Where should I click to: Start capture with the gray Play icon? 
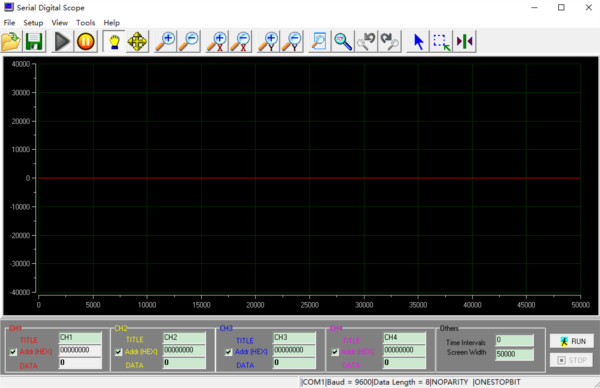pyautogui.click(x=62, y=41)
